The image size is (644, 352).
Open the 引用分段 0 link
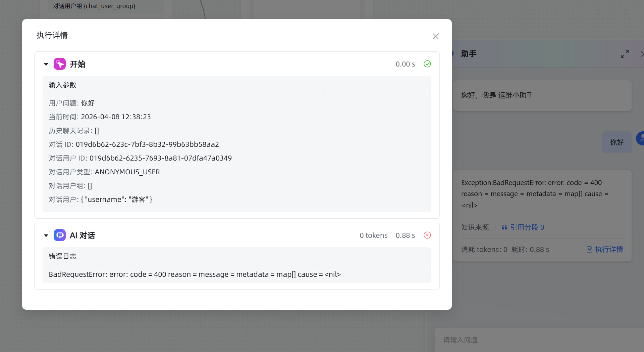click(x=527, y=227)
